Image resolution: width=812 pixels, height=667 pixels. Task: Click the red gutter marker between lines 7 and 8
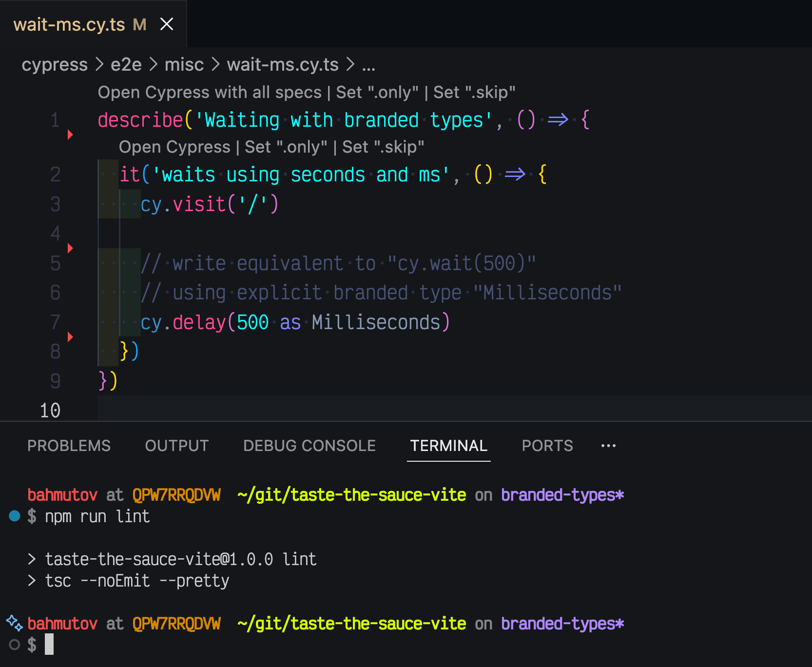coord(70,336)
